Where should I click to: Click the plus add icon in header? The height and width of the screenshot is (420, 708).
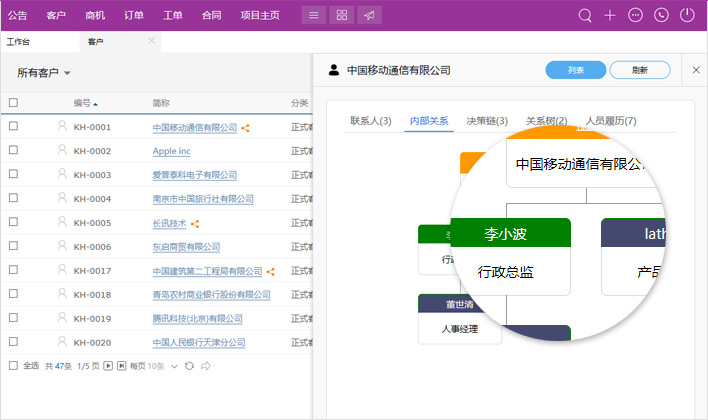[610, 15]
